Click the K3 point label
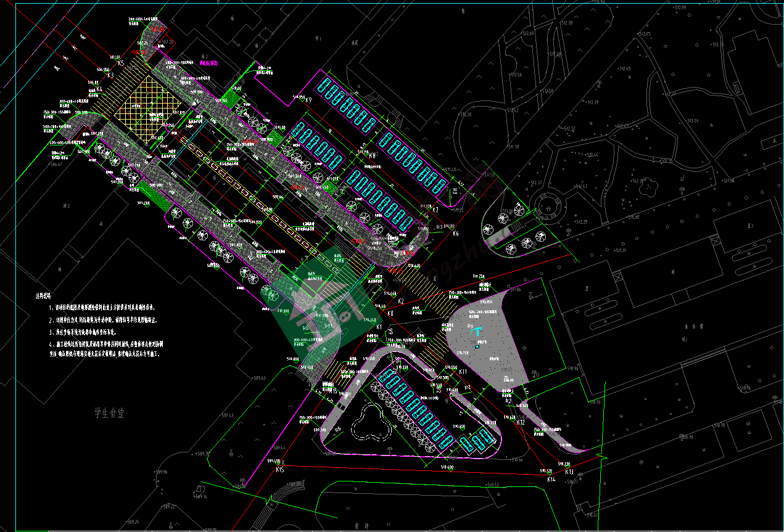The width and height of the screenshot is (784, 532). [110, 76]
